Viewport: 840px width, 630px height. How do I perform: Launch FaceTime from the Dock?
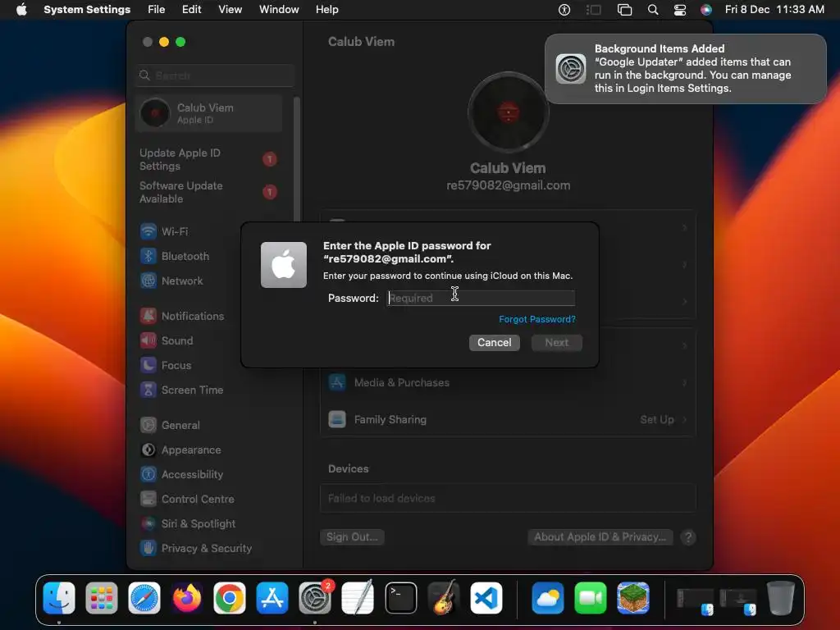(x=591, y=598)
